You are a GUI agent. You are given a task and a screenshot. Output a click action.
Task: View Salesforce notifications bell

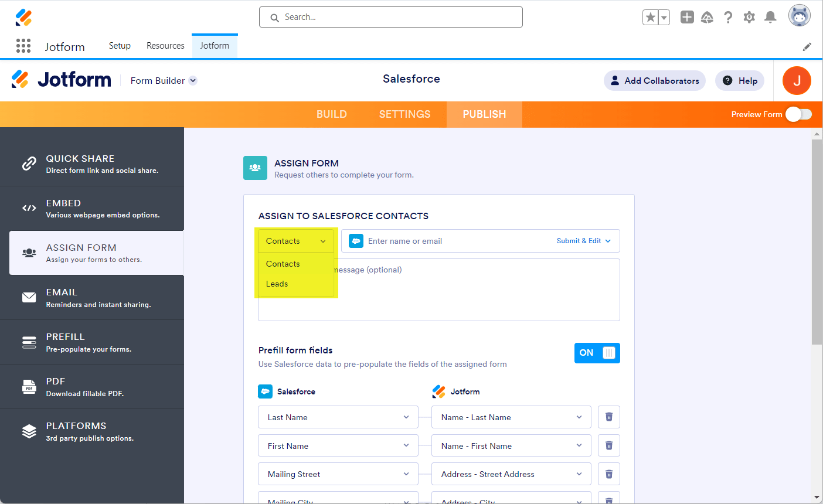tap(770, 18)
